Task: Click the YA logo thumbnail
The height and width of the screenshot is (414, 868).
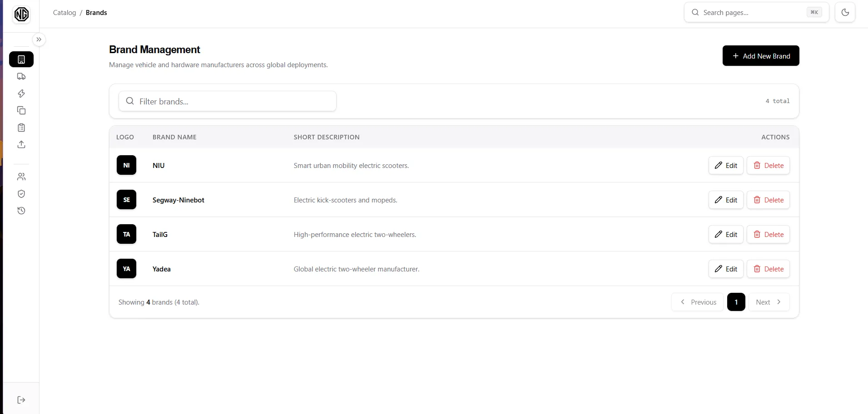Action: [x=126, y=269]
